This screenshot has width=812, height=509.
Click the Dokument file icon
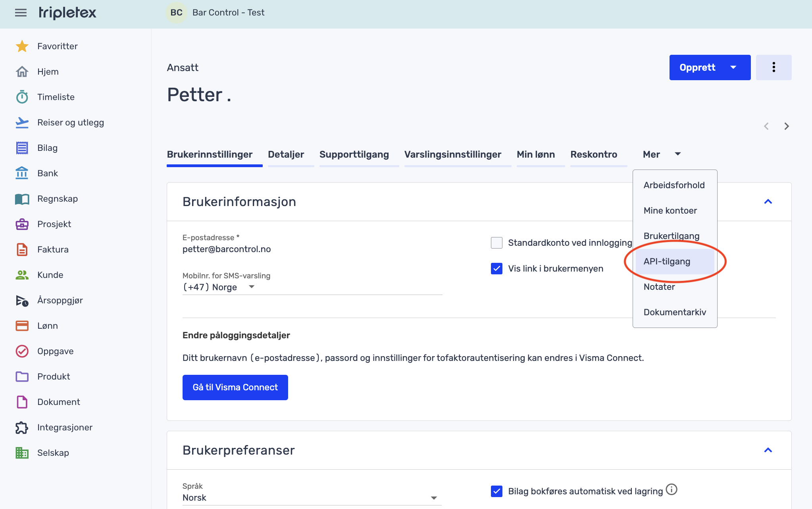22,402
